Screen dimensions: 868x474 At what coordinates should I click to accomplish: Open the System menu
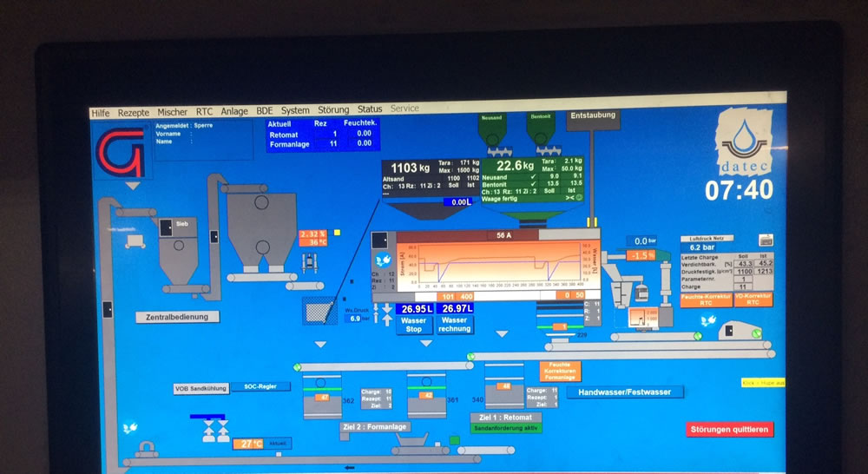tap(295, 111)
